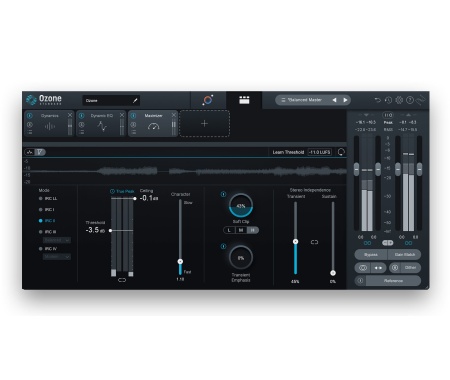Remove the Dynamic EQ module with its X
Screen dimensions: 450x380
122,115
